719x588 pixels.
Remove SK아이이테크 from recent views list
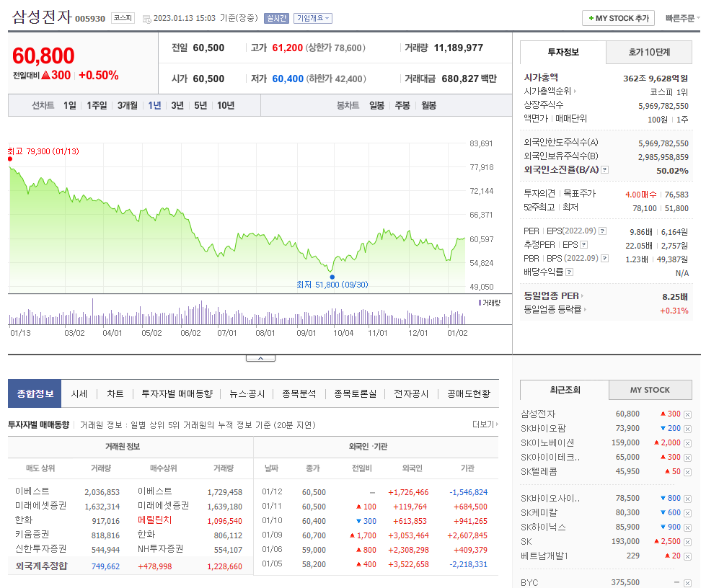point(687,458)
